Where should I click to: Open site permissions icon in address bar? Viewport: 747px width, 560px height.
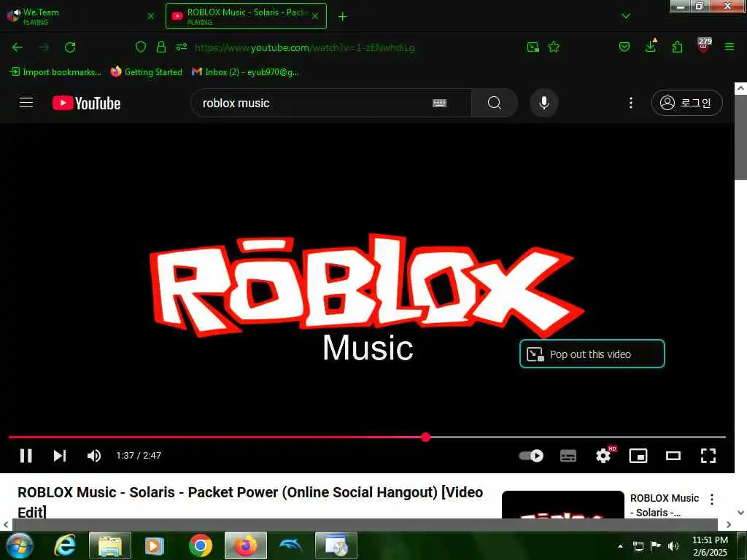click(182, 47)
